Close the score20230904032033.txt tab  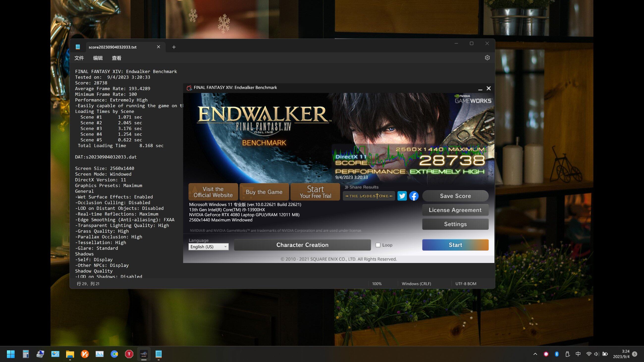[159, 47]
